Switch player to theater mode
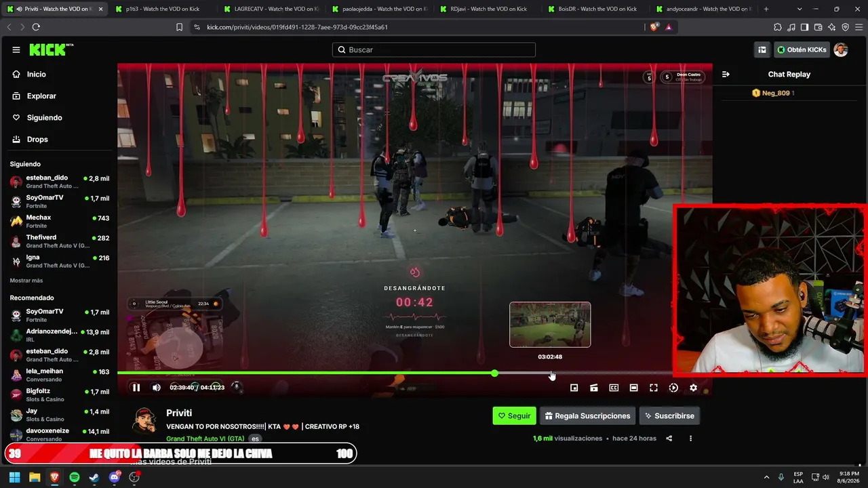Image resolution: width=868 pixels, height=488 pixels. (633, 388)
